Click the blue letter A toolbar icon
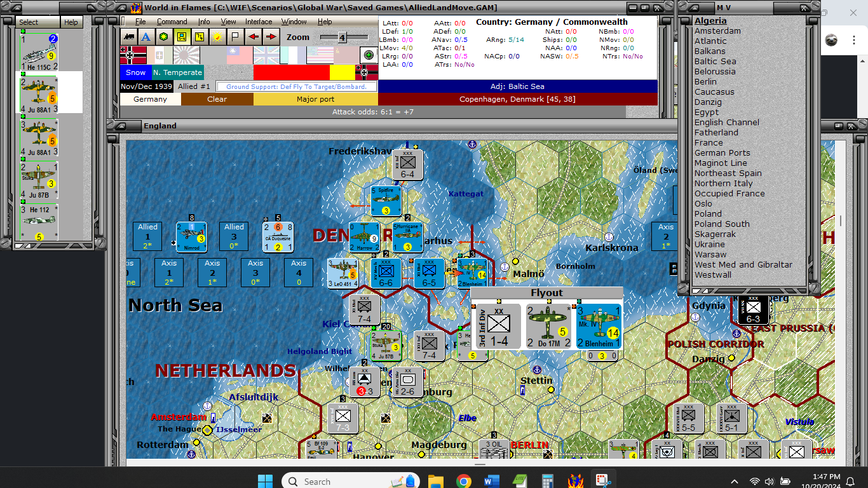Viewport: 868px width, 488px height. (146, 37)
